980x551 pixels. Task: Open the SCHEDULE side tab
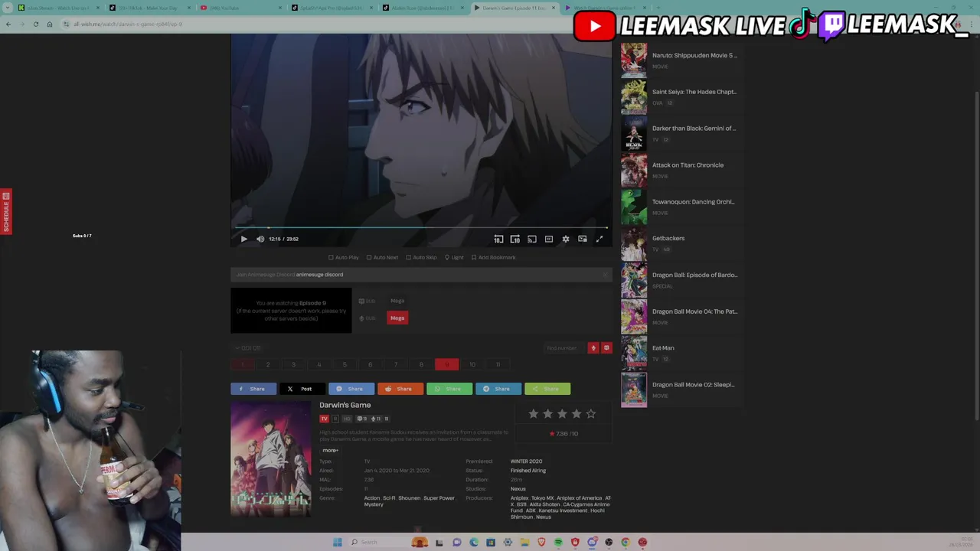click(5, 212)
